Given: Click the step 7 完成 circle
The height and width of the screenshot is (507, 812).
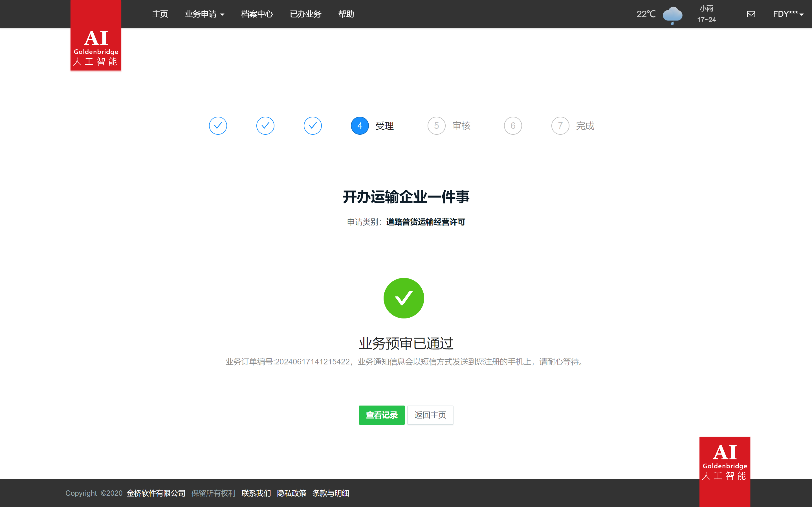Looking at the screenshot, I should pyautogui.click(x=560, y=126).
